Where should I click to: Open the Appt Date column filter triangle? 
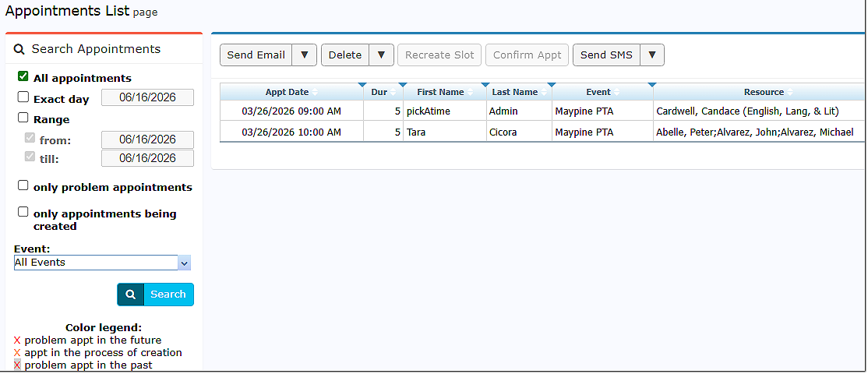pos(362,85)
